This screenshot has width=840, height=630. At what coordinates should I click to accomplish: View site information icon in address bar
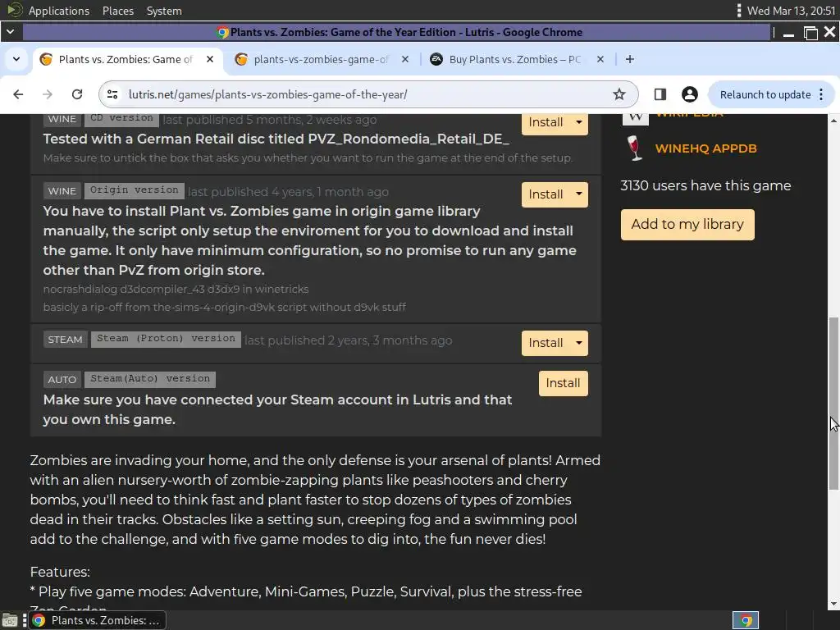coord(112,95)
